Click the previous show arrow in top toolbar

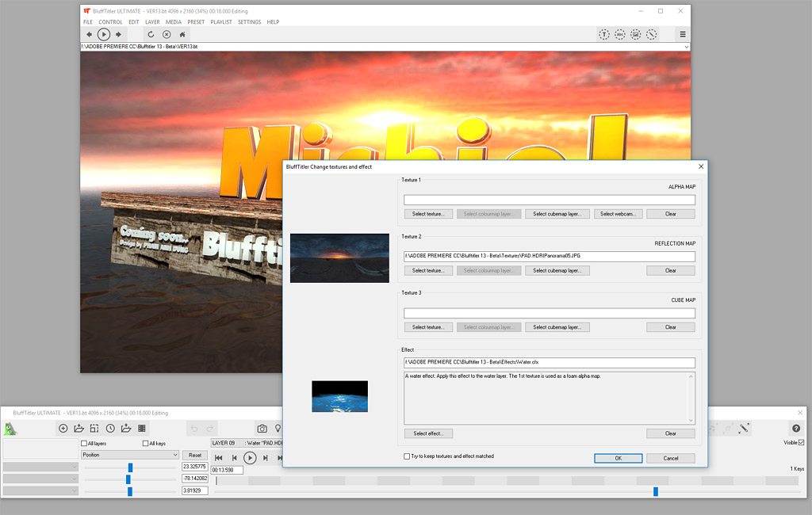coord(89,34)
